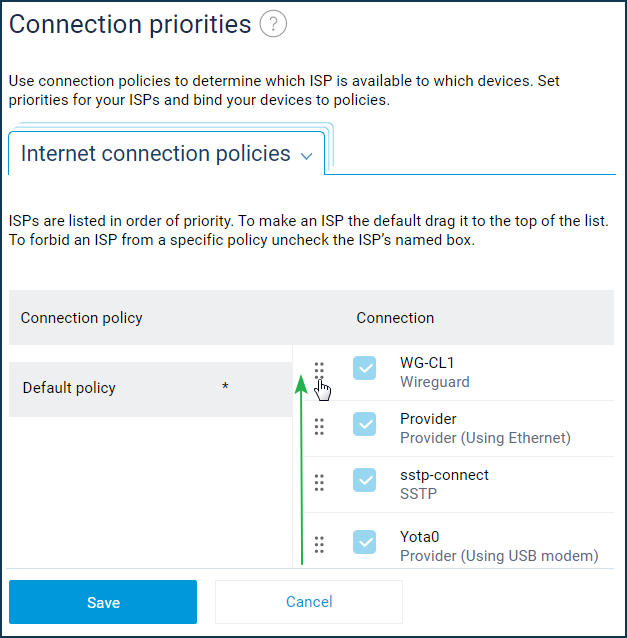This screenshot has width=627, height=638.
Task: Click the Provider connection name
Action: coord(428,419)
